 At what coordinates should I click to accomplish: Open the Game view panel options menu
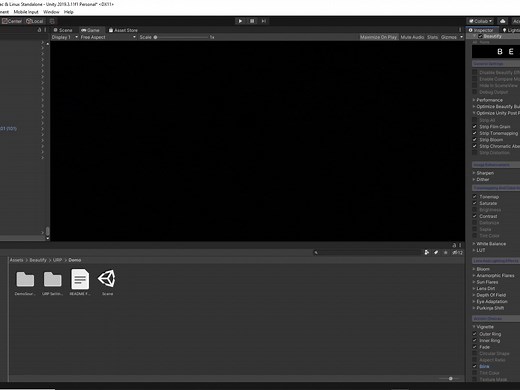click(x=460, y=30)
